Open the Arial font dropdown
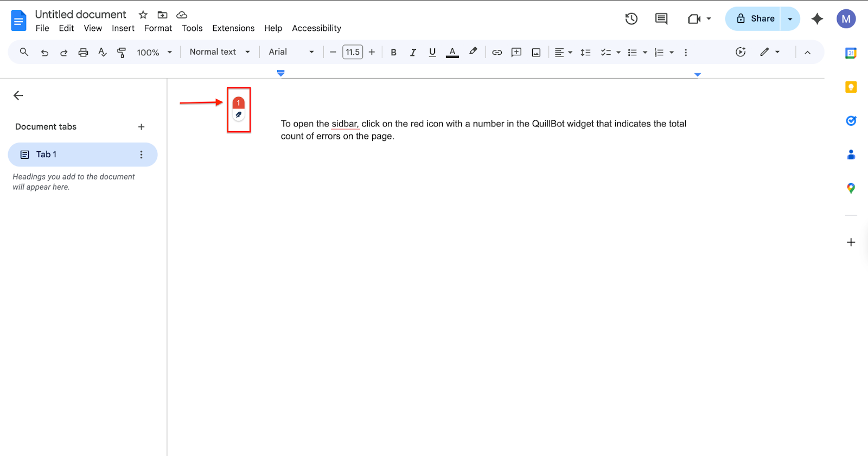The image size is (868, 456). tap(291, 52)
